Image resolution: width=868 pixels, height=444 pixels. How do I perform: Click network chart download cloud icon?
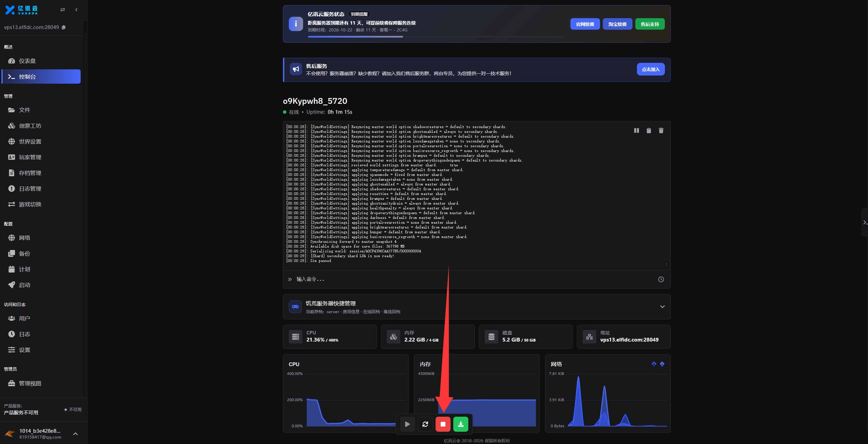tap(662, 364)
